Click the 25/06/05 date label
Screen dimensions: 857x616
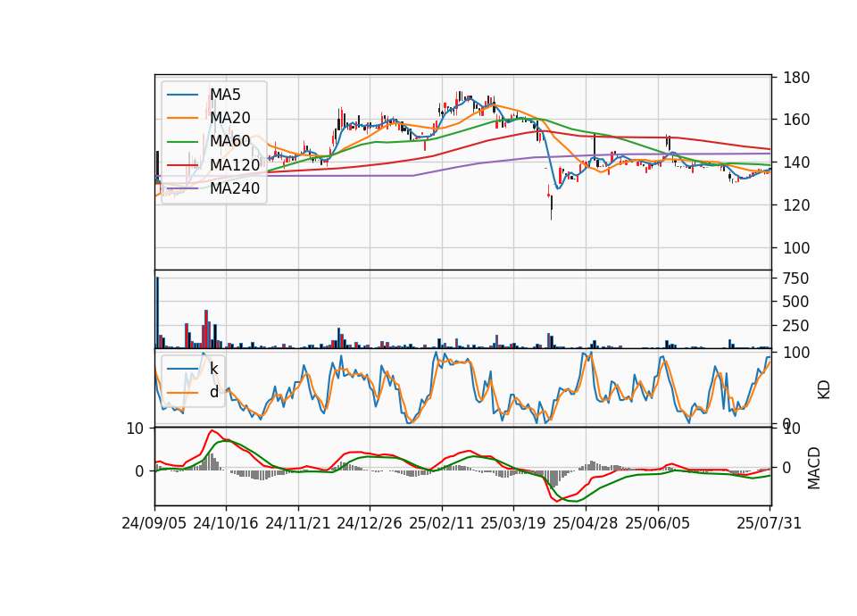tap(658, 523)
